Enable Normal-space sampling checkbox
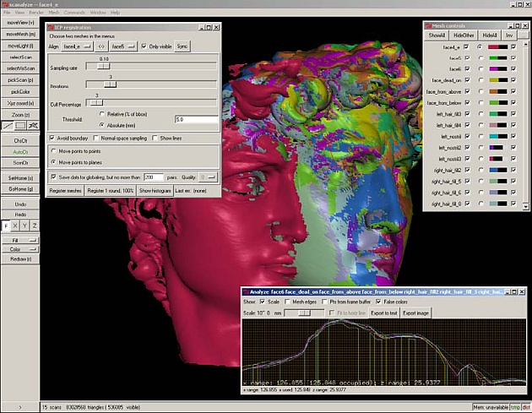The width and height of the screenshot is (532, 413). point(96,139)
